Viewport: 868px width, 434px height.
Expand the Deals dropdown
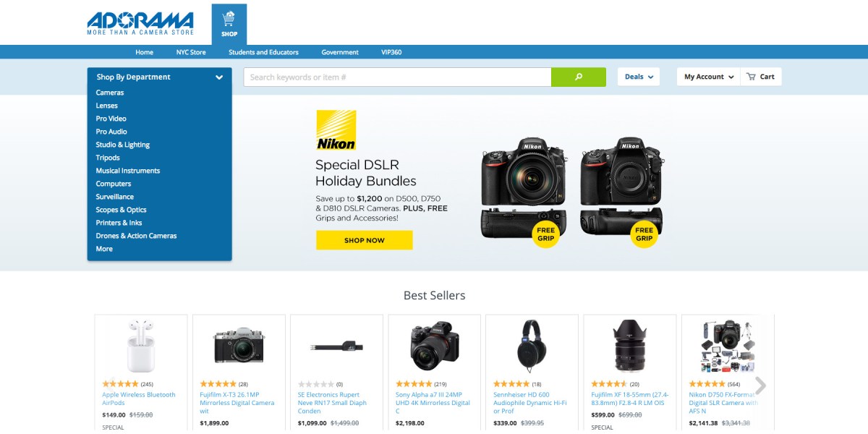[x=639, y=77]
